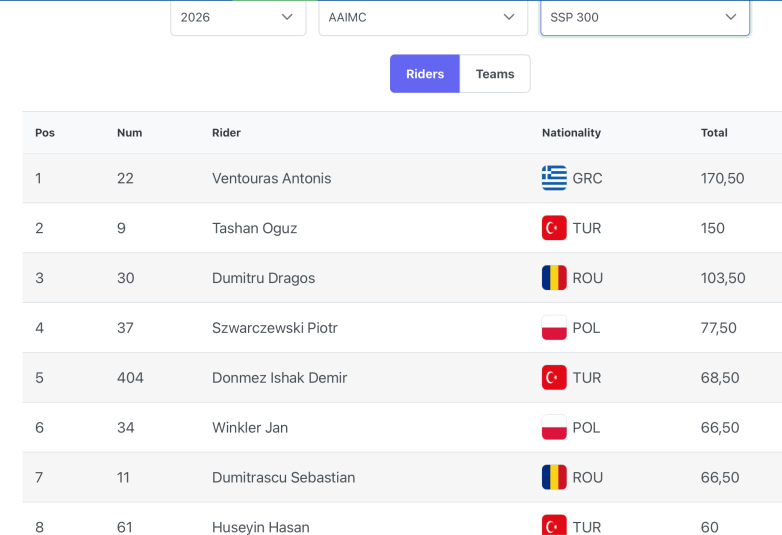
Task: Click the Rider column header
Action: pyautogui.click(x=226, y=133)
